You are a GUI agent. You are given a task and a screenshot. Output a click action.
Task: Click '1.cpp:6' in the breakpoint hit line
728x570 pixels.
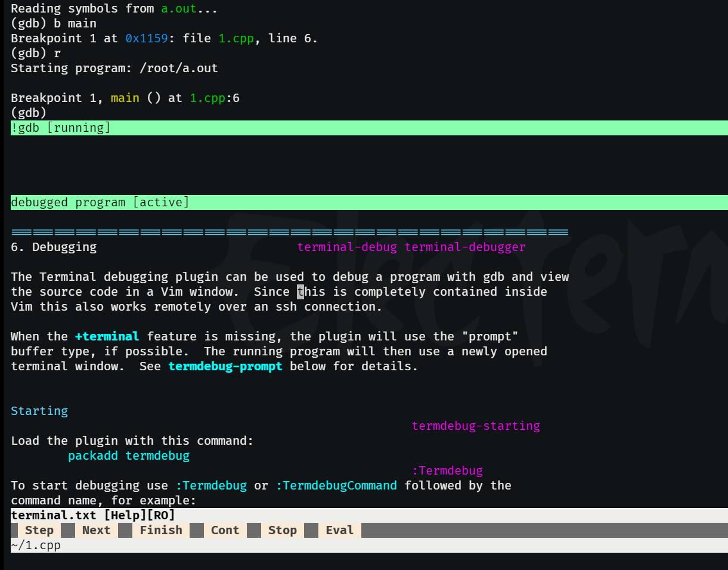(x=215, y=98)
